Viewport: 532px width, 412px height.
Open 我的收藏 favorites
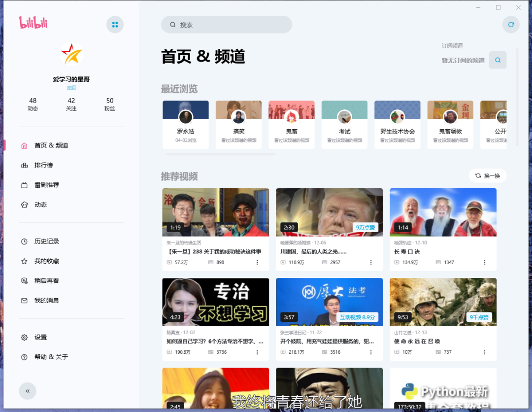71,261
